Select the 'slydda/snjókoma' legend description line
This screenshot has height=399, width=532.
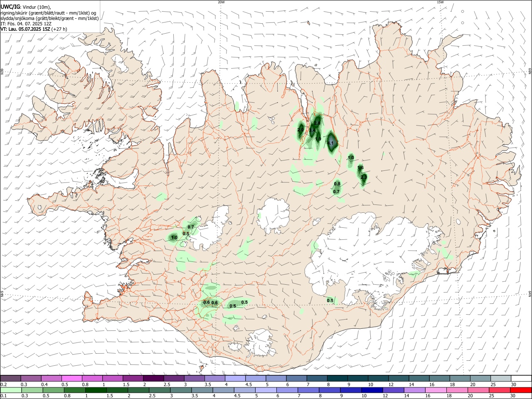point(49,18)
